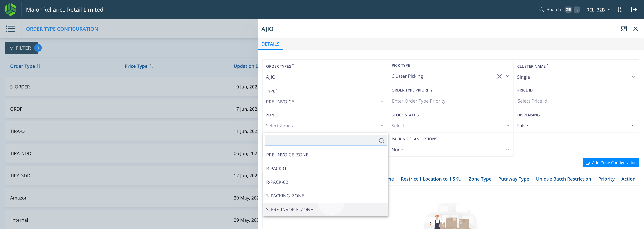Viewport: 644px width, 229px height.
Task: Clear the Cluster Picking selection
Action: click(x=499, y=76)
